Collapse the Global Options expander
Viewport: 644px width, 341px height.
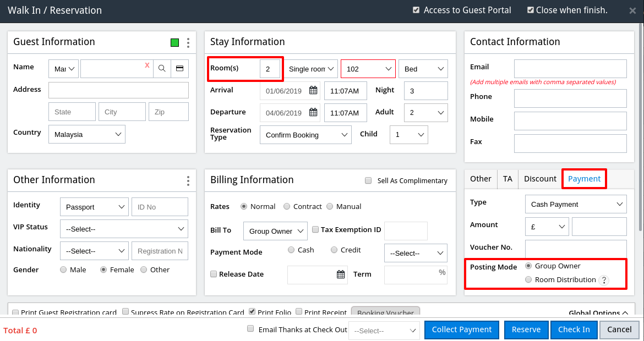coord(598,313)
